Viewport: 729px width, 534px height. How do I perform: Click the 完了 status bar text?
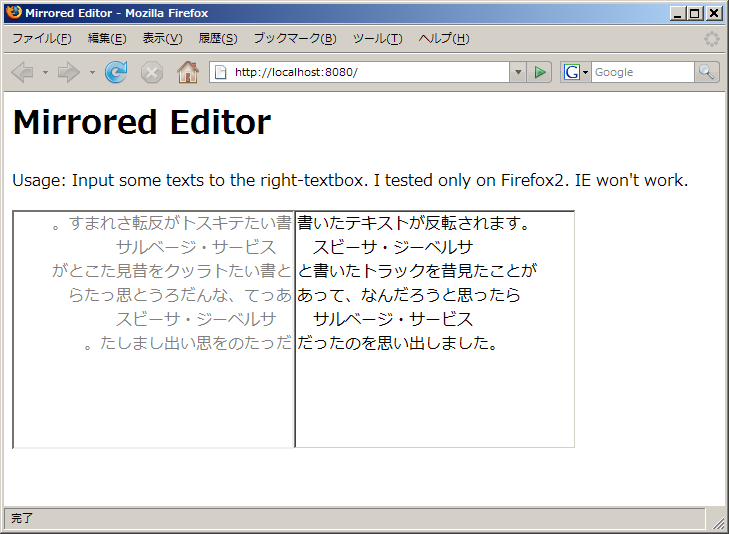pyautogui.click(x=22, y=518)
